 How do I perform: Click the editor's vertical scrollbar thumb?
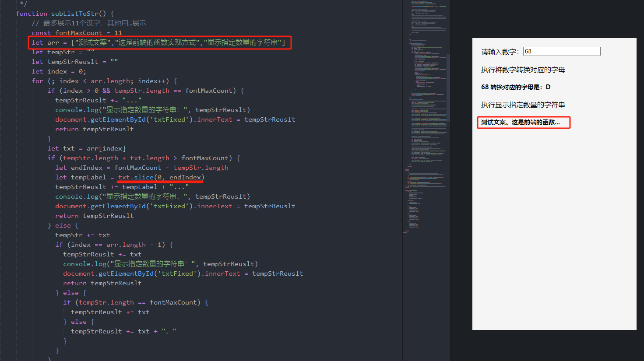[x=448, y=88]
